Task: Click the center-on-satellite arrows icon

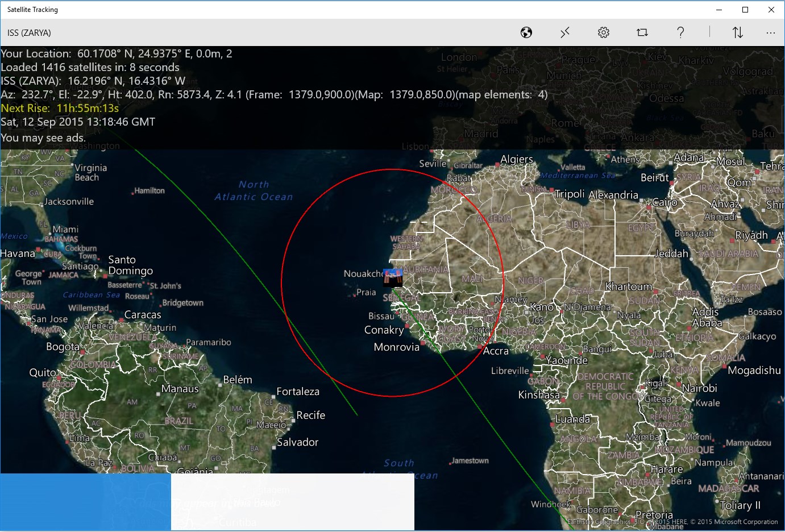Action: (564, 32)
